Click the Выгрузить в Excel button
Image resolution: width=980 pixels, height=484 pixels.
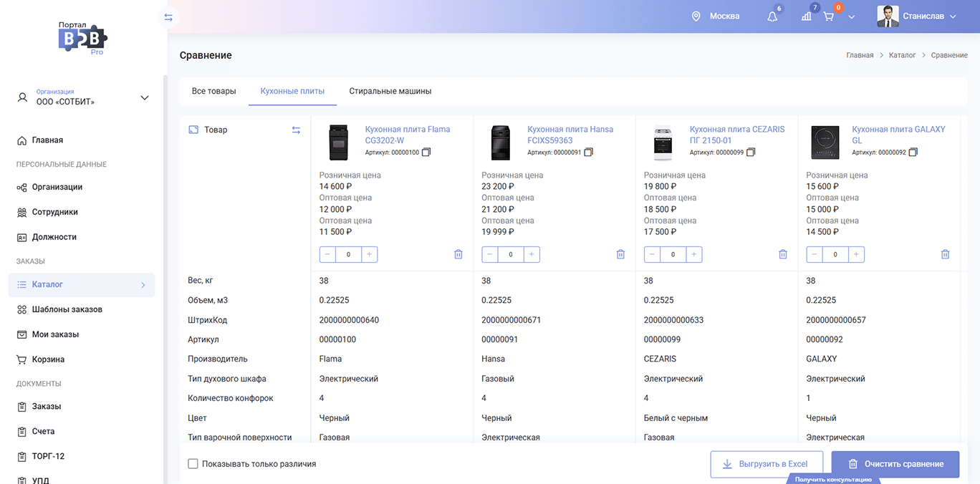click(x=766, y=464)
